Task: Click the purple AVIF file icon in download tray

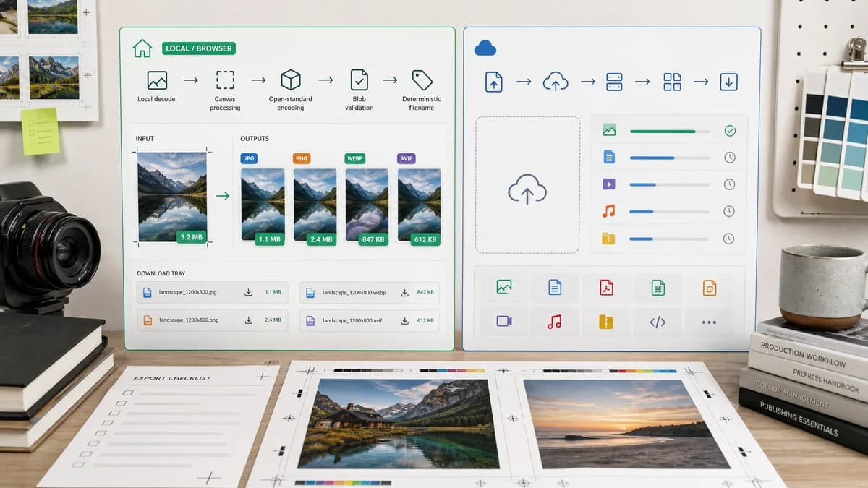Action: (310, 320)
